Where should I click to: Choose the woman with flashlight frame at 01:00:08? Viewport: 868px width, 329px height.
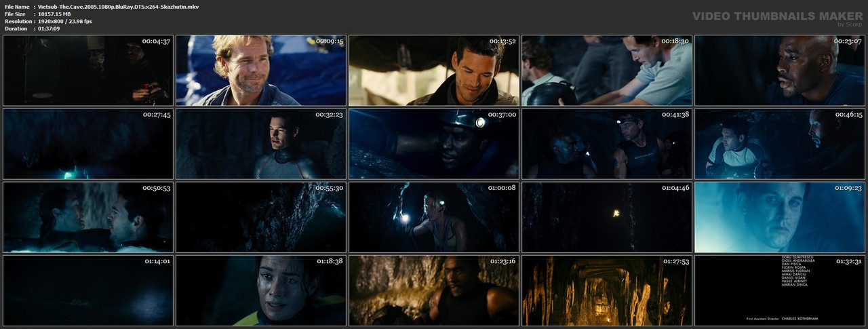tap(434, 217)
